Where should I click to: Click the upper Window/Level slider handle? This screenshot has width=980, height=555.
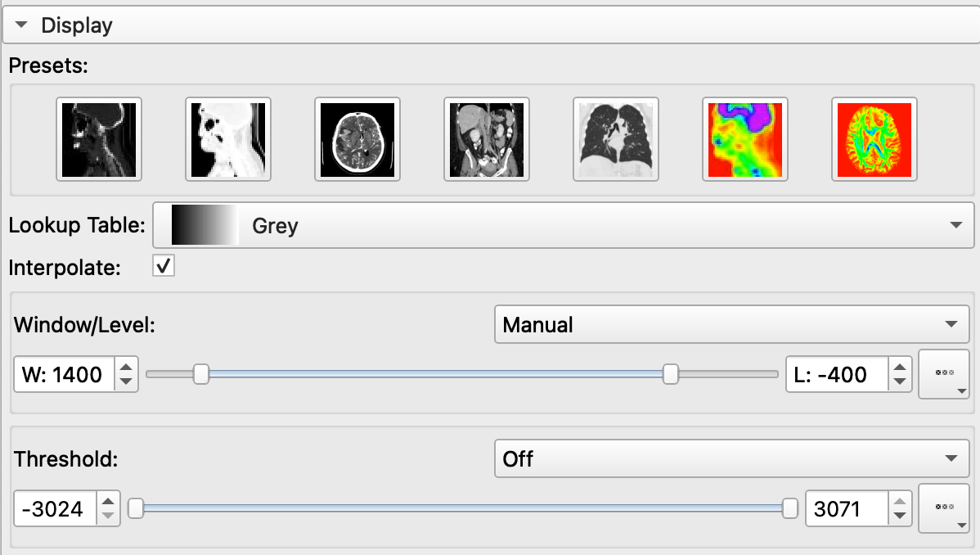pos(671,374)
